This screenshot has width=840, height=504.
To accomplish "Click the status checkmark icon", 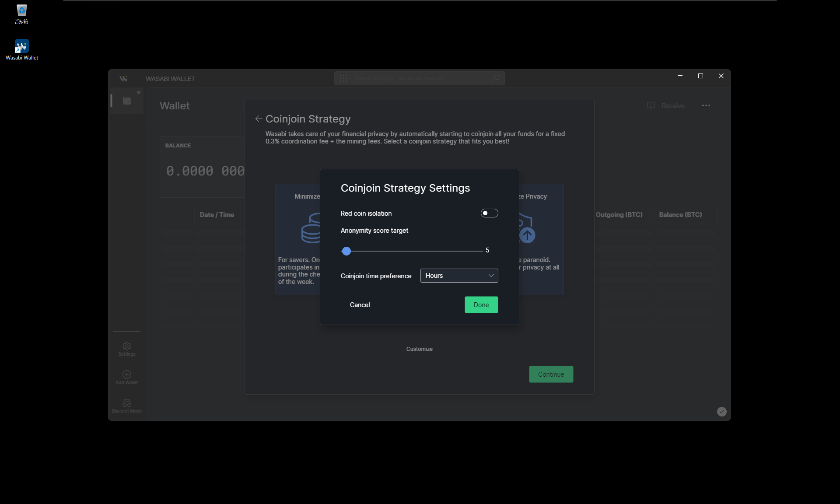I will click(x=722, y=412).
